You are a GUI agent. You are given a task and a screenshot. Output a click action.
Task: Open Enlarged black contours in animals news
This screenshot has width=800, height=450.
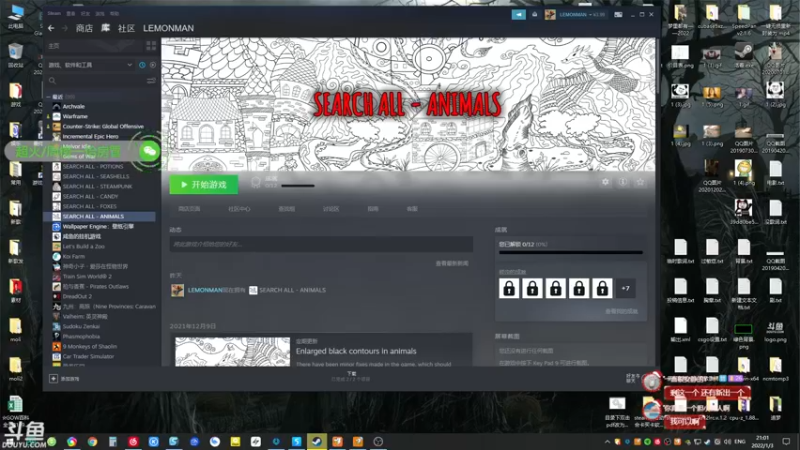tap(356, 351)
